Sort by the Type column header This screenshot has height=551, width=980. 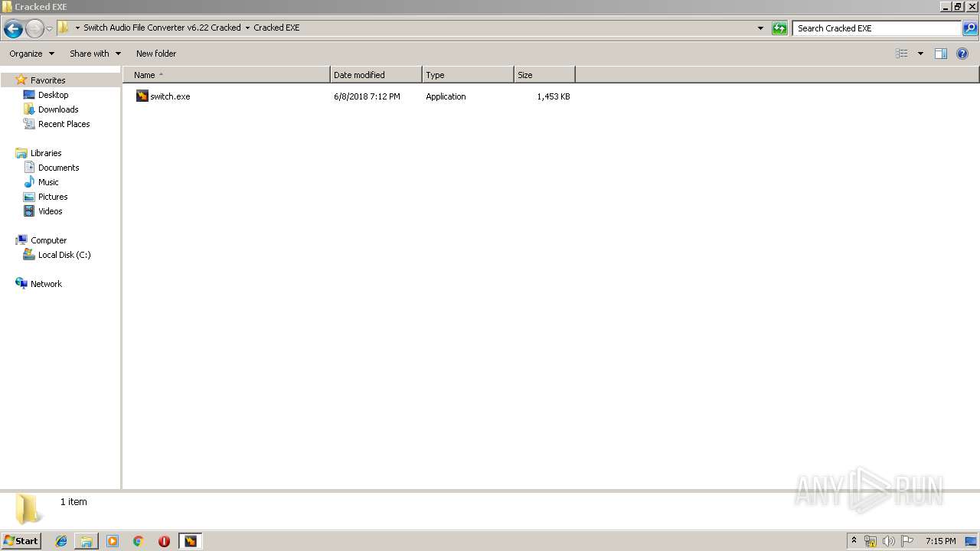[468, 75]
